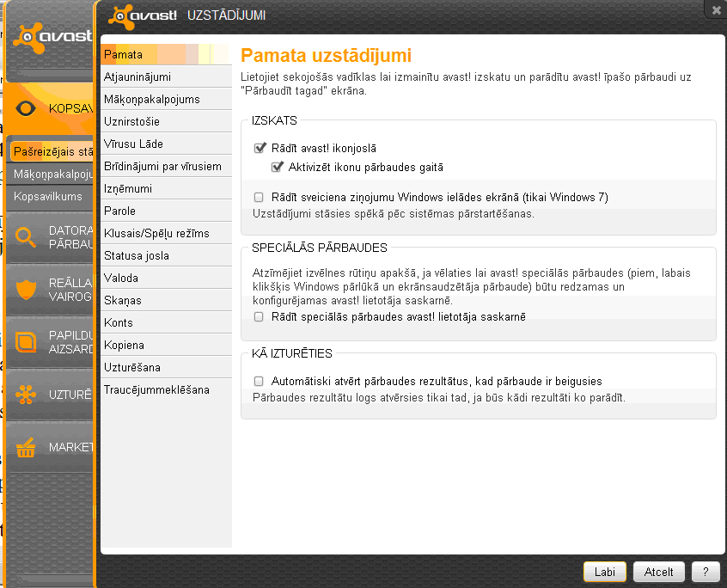Screen dimensions: 727x588
Task: Open KOPSAV section label in main window
Action: pos(70,108)
